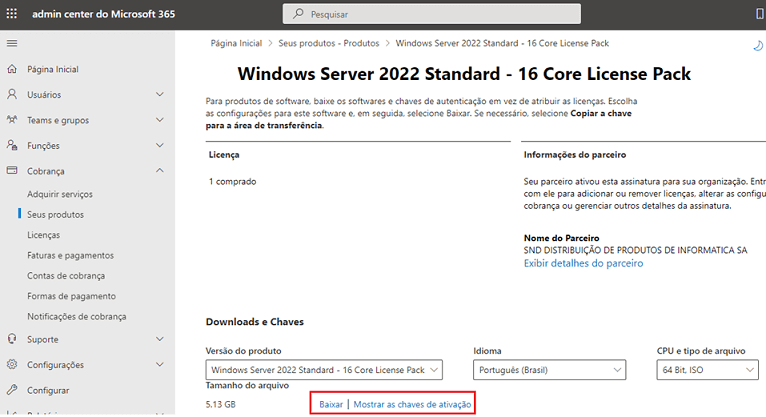
Task: Click the Informações do parceiro heading
Action: [x=574, y=155]
